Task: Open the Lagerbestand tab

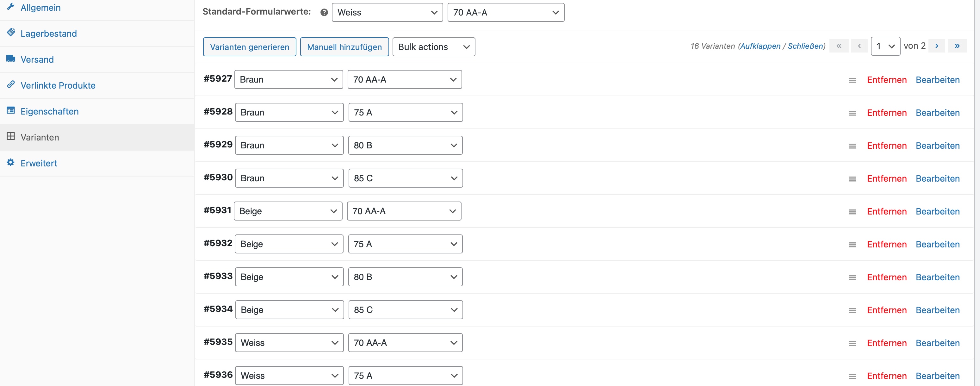Action: click(x=97, y=34)
